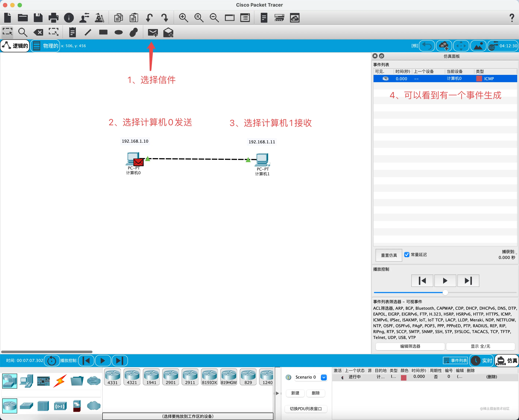Click the play button in simulation panel
This screenshot has width=519, height=420.
445,281
